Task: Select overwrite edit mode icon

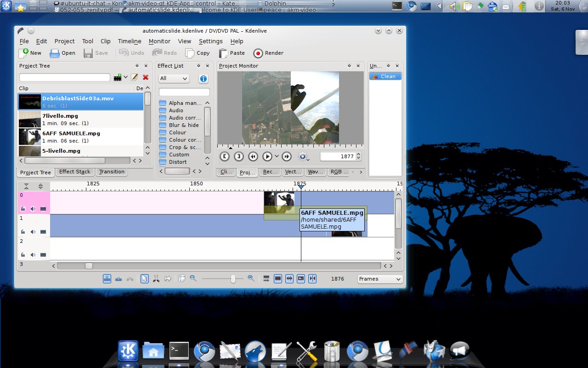Action: click(119, 279)
